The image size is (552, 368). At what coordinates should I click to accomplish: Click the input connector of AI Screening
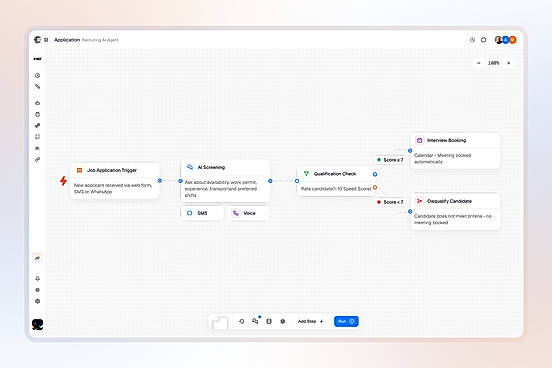(x=180, y=181)
